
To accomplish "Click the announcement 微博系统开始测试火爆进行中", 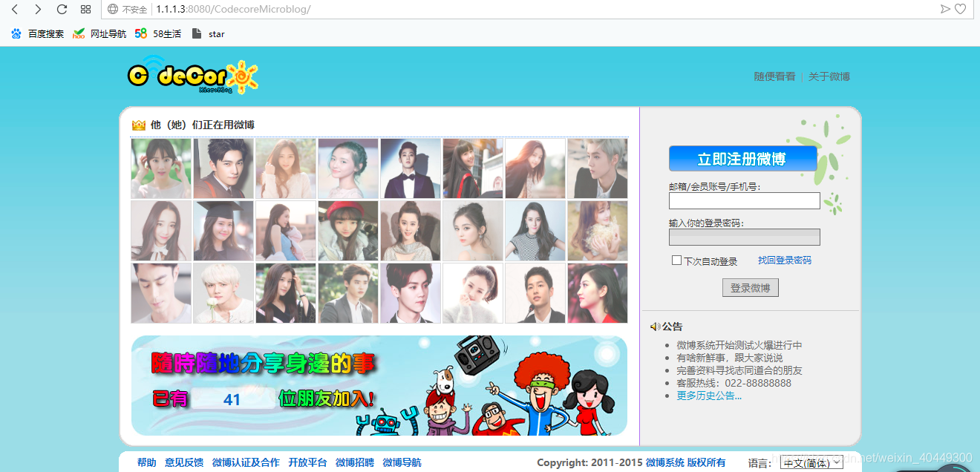I will point(739,345).
